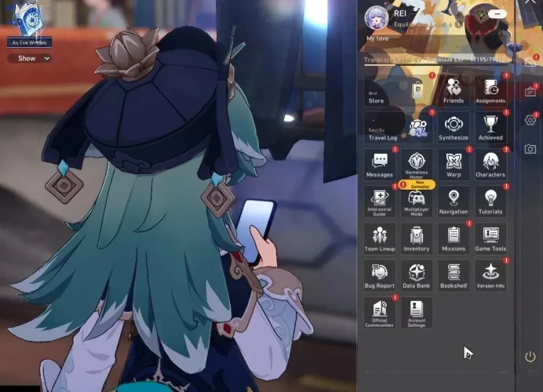
Task: Click the My love signature field
Action: pos(377,38)
